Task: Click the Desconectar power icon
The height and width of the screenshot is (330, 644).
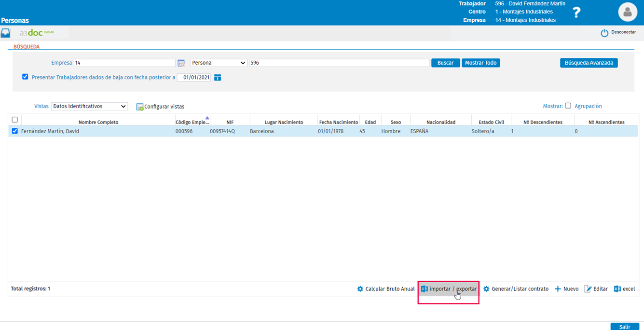Action: (604, 33)
